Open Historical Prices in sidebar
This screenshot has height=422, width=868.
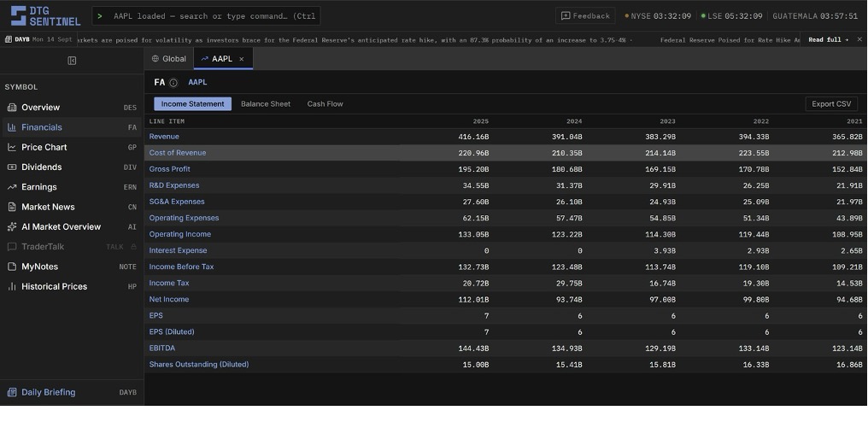tap(72, 287)
